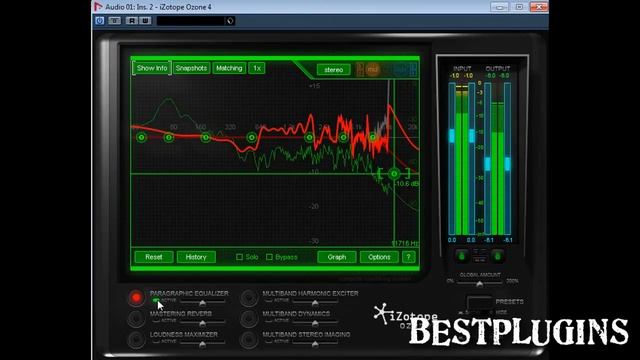The height and width of the screenshot is (360, 640).
Task: Select the fourth EQ band node
Action: (x=252, y=138)
